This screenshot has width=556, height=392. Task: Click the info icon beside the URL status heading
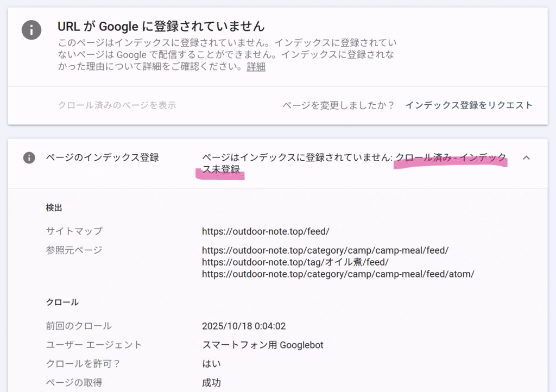(x=31, y=30)
